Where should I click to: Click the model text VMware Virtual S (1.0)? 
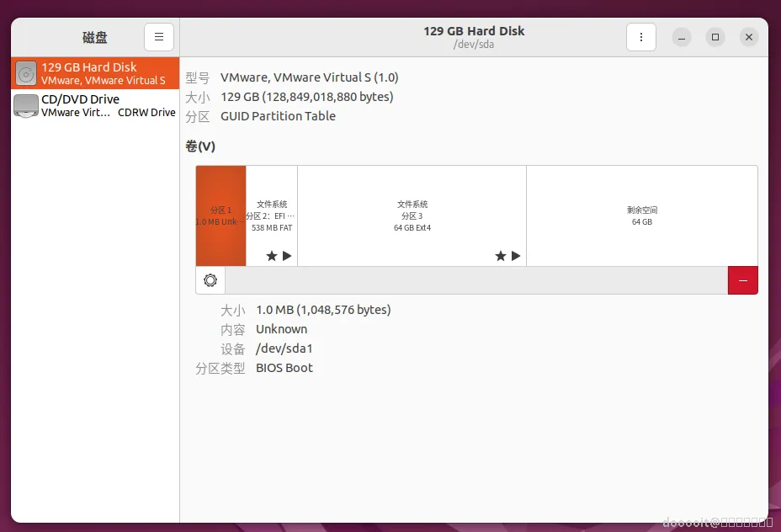click(x=310, y=77)
